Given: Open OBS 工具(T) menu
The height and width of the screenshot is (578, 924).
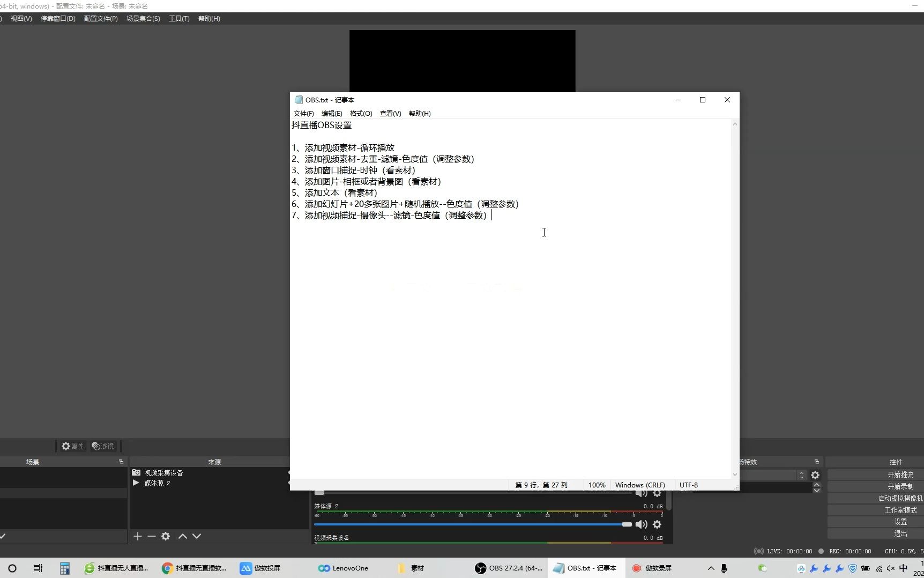Looking at the screenshot, I should 179,19.
